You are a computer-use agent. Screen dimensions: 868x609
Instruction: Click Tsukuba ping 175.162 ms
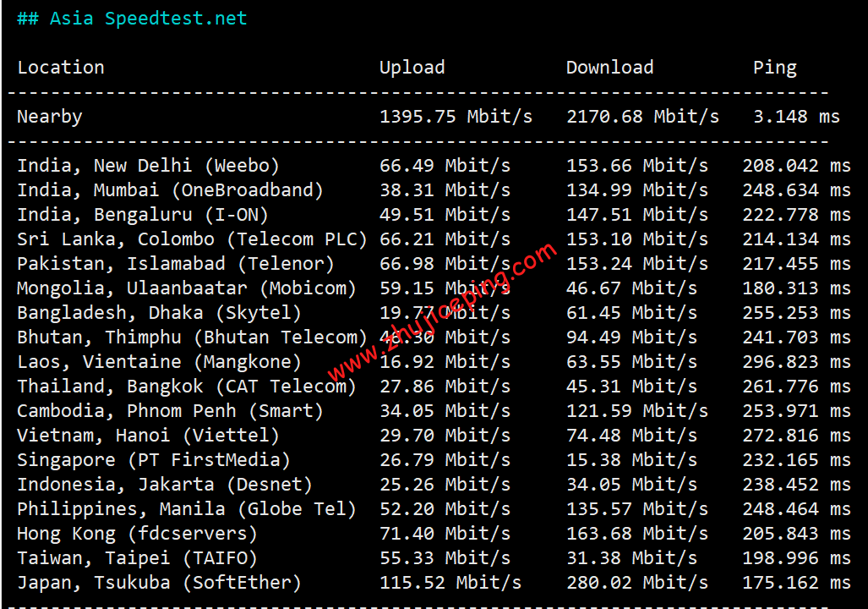coord(797,583)
